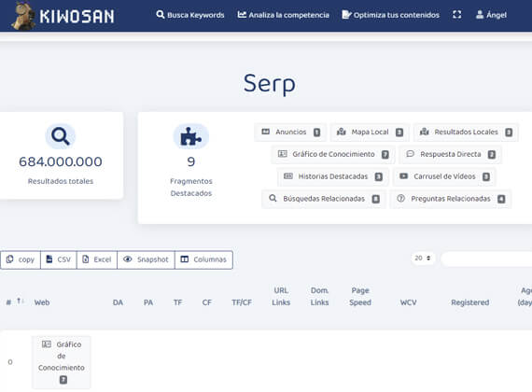Open the Ángel user account menu
532x392 pixels.
pos(491,15)
